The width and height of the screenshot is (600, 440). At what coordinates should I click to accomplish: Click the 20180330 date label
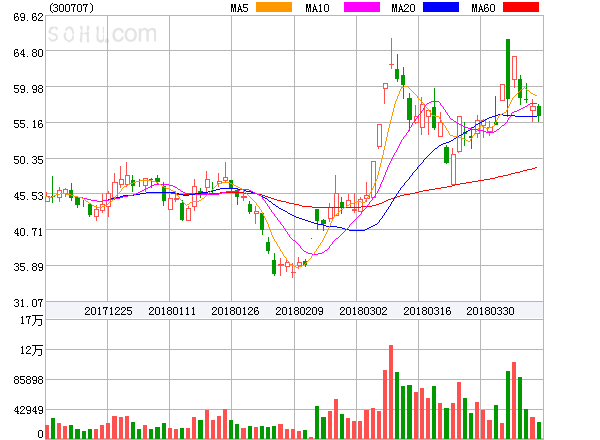point(490,311)
